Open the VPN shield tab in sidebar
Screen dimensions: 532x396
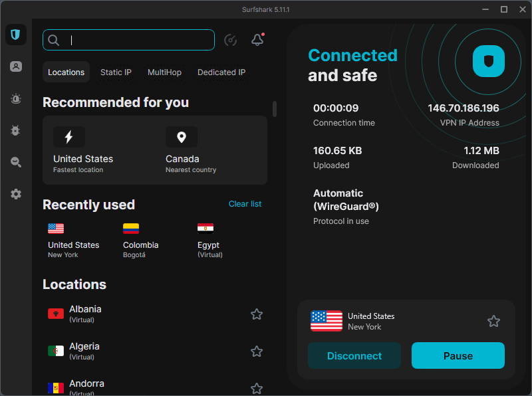click(x=15, y=35)
